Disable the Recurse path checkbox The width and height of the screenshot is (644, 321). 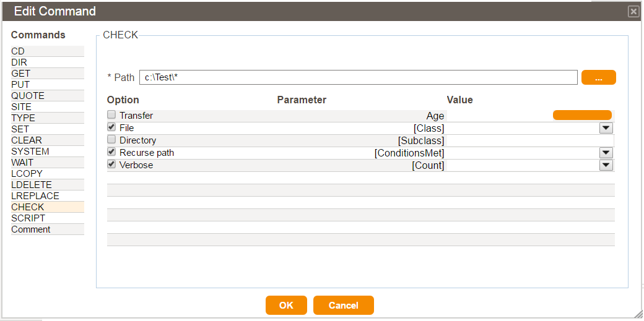(111, 152)
